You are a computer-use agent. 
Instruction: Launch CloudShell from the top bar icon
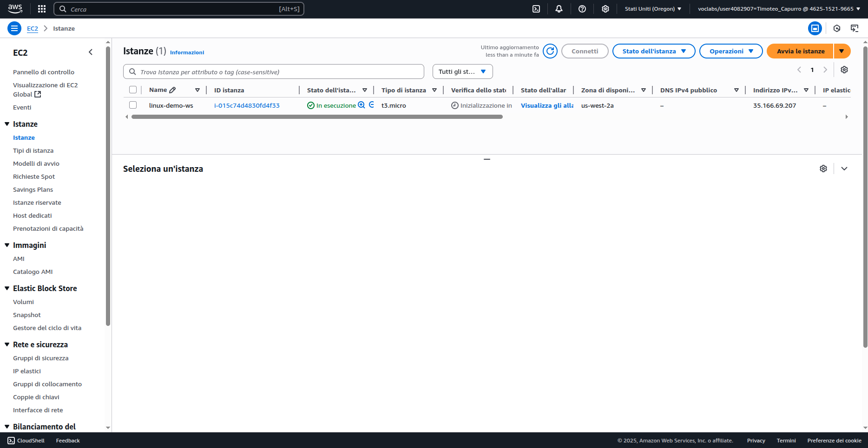tap(536, 9)
